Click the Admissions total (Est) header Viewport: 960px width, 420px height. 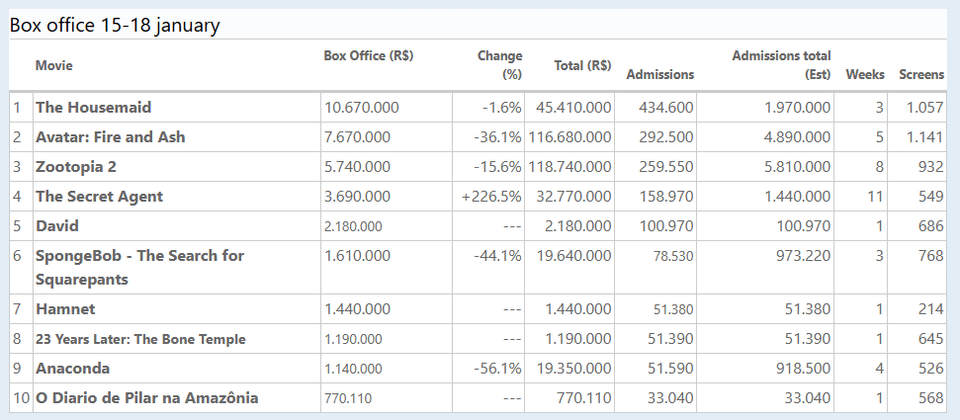pos(782,65)
